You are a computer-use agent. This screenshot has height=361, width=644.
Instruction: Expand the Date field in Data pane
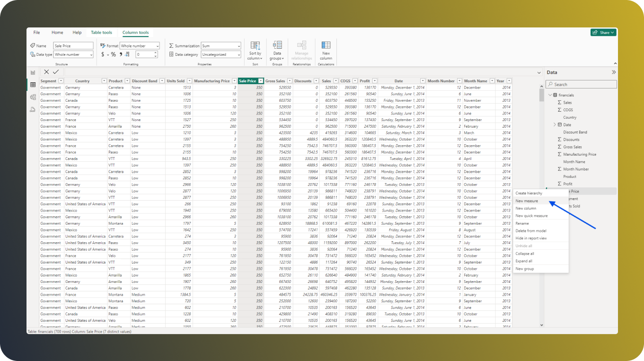554,124
